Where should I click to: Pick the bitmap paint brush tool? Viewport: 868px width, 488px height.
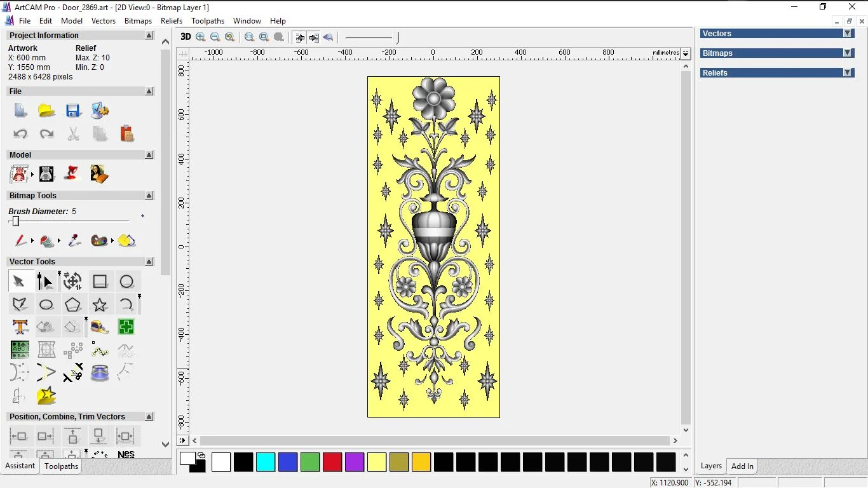(x=20, y=241)
